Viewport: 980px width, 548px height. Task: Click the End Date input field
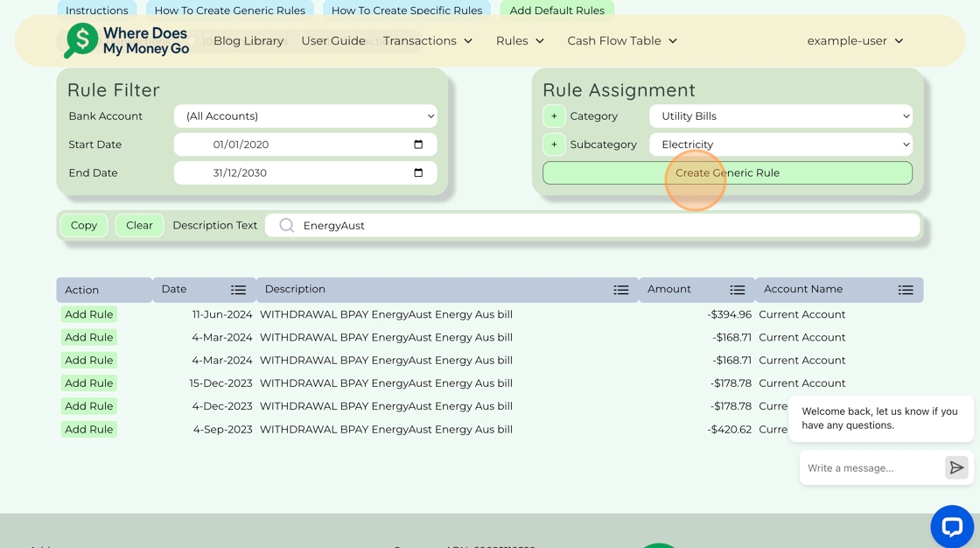(305, 172)
